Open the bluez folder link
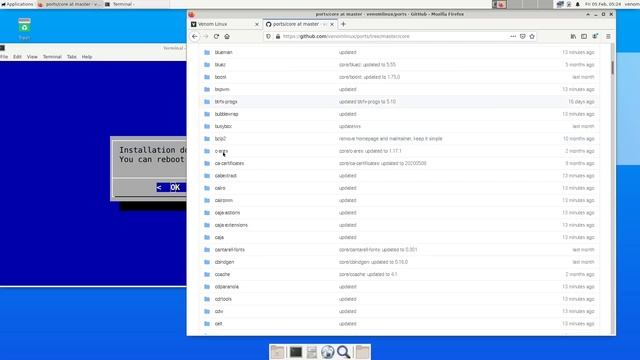Viewport: 640px width, 360px height. point(220,64)
